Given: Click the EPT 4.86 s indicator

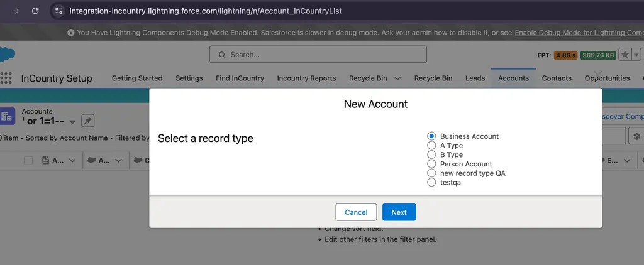Looking at the screenshot, I should pyautogui.click(x=565, y=55).
